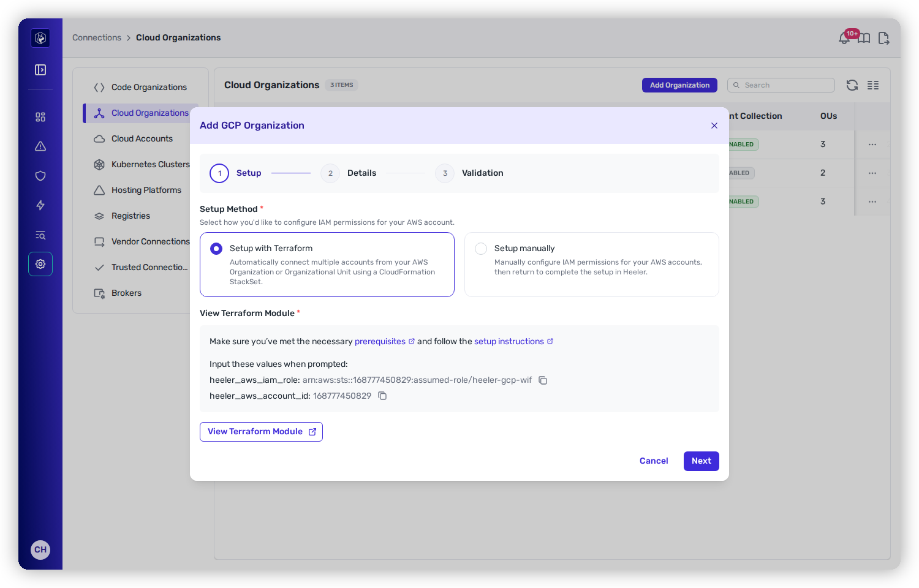Select the Setup manually radio option
The width and height of the screenshot is (919, 588).
(x=481, y=249)
